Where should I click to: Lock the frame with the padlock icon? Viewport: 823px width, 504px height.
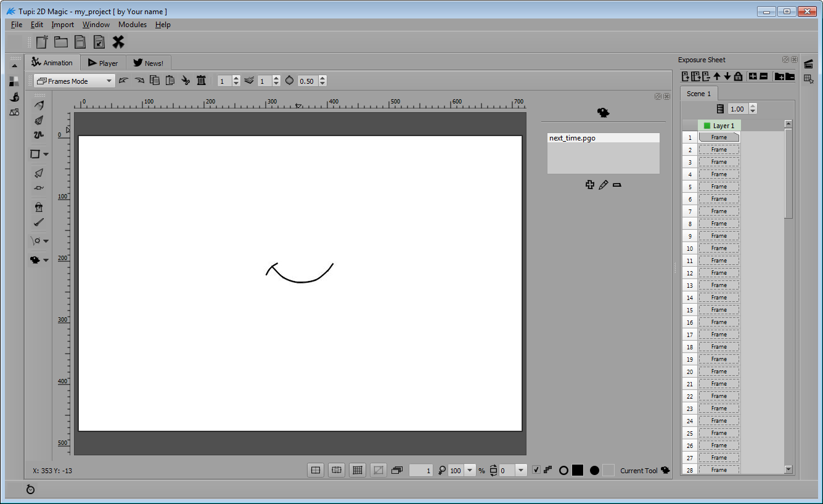pyautogui.click(x=738, y=76)
